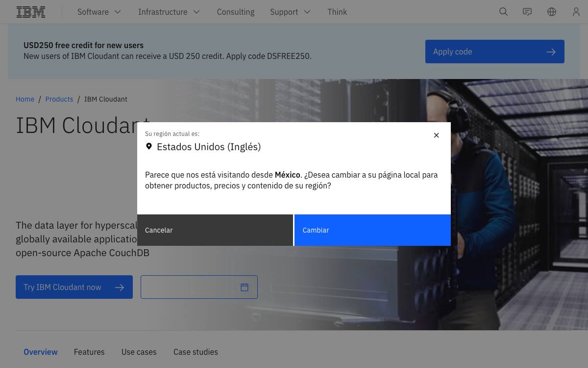Click 'Su región actual es:' label
The height and width of the screenshot is (368, 588).
coord(172,133)
